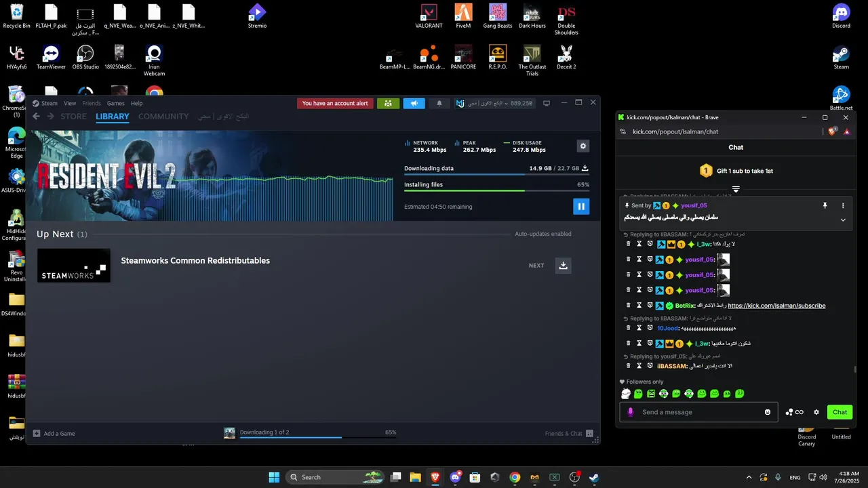Click the 10Jood username in chat
868x488 pixels.
pos(668,328)
